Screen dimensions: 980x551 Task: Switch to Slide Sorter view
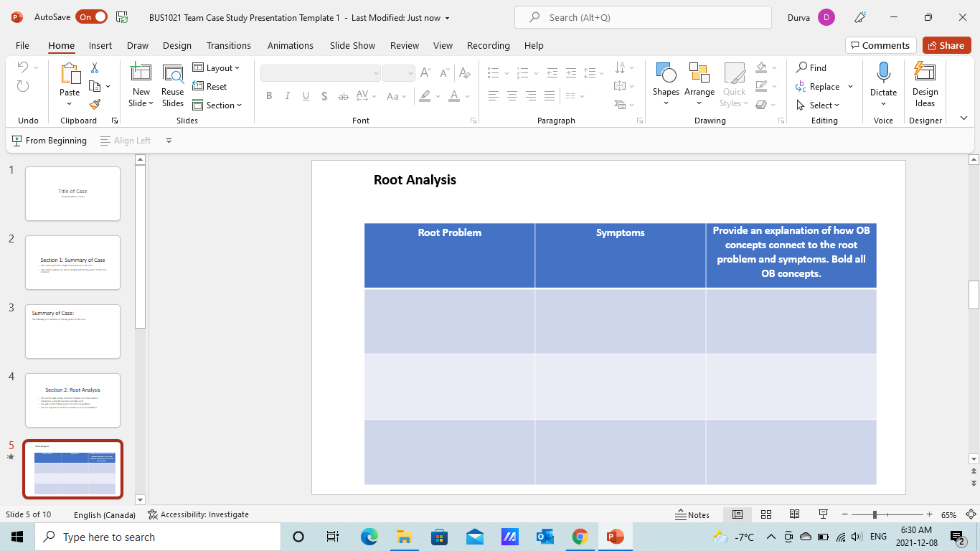click(766, 514)
